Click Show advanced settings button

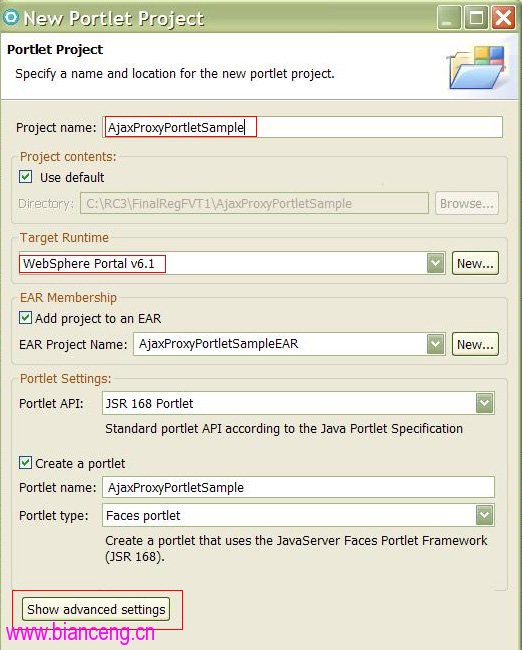[96, 609]
